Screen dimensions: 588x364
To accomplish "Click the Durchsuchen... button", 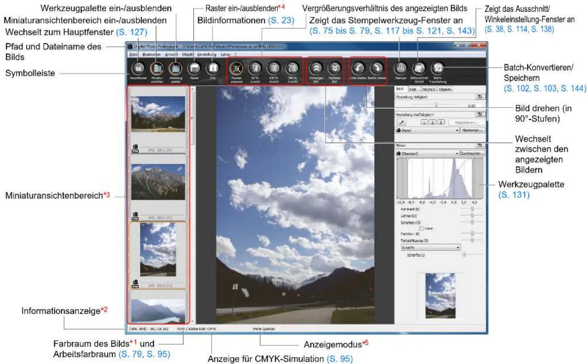I will pyautogui.click(x=473, y=153).
